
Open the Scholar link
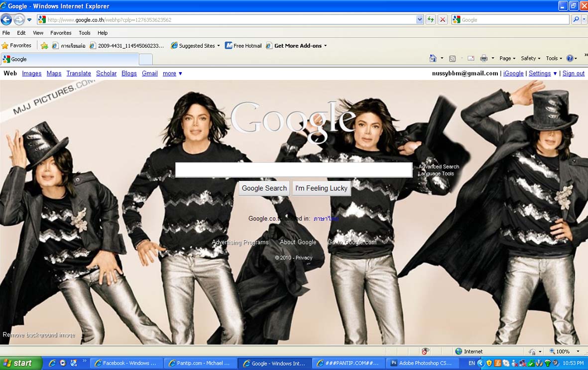pos(106,73)
